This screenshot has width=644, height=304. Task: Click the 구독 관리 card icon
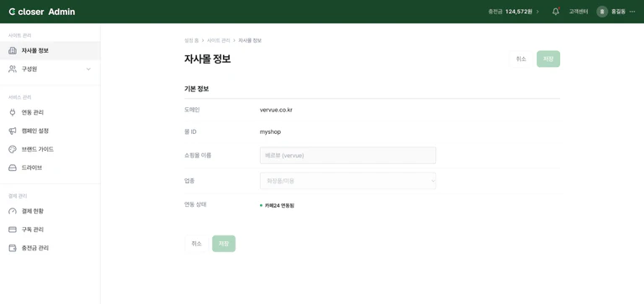pos(13,229)
